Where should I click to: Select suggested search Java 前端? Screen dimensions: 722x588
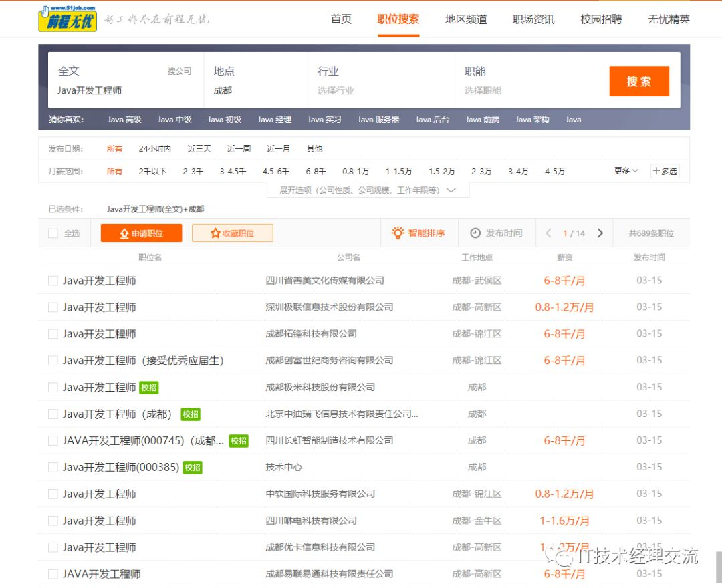(x=482, y=120)
